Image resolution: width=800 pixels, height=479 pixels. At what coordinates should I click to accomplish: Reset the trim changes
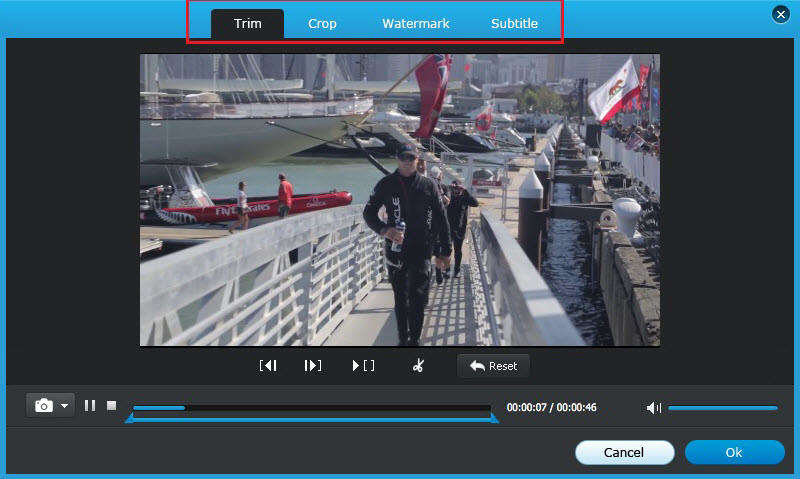coord(493,366)
